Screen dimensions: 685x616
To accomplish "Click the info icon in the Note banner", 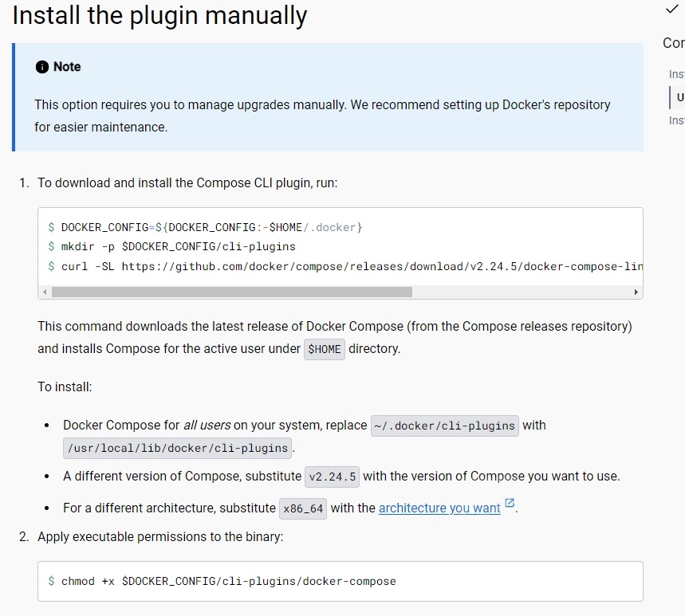I will click(x=41, y=67).
